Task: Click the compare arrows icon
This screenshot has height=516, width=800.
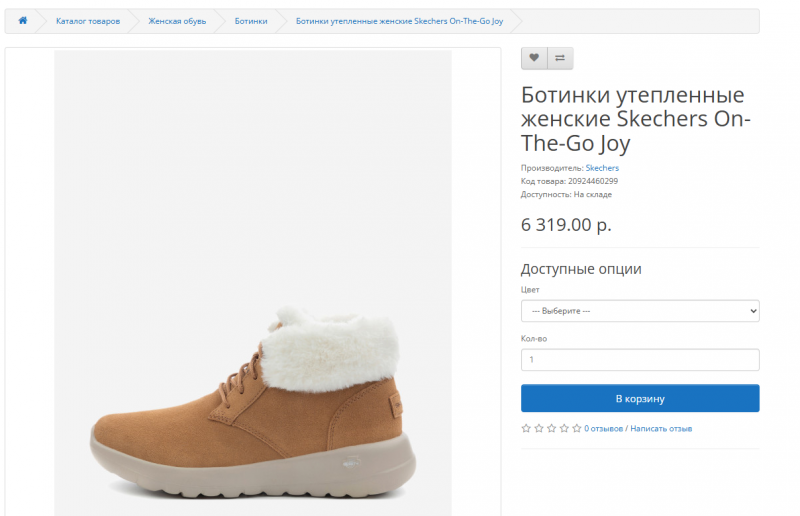Action: [x=560, y=58]
